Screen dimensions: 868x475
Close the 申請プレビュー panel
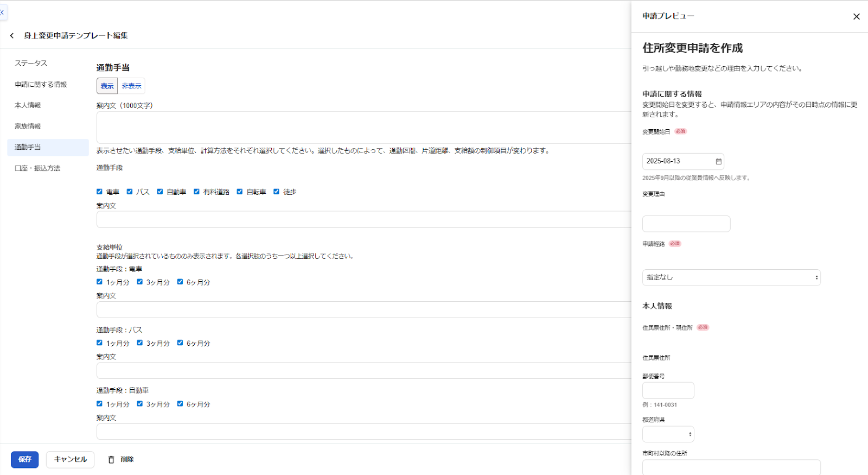coord(857,17)
